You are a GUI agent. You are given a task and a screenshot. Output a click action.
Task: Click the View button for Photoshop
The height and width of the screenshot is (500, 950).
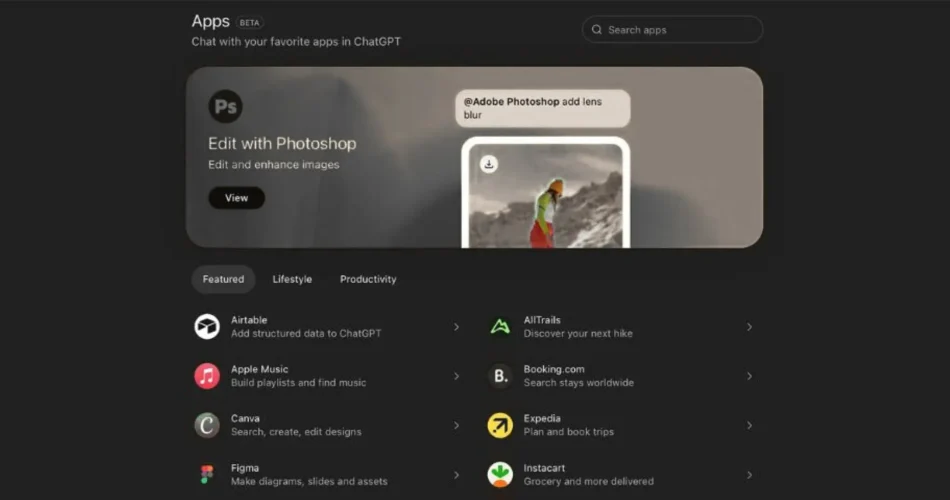pos(236,198)
